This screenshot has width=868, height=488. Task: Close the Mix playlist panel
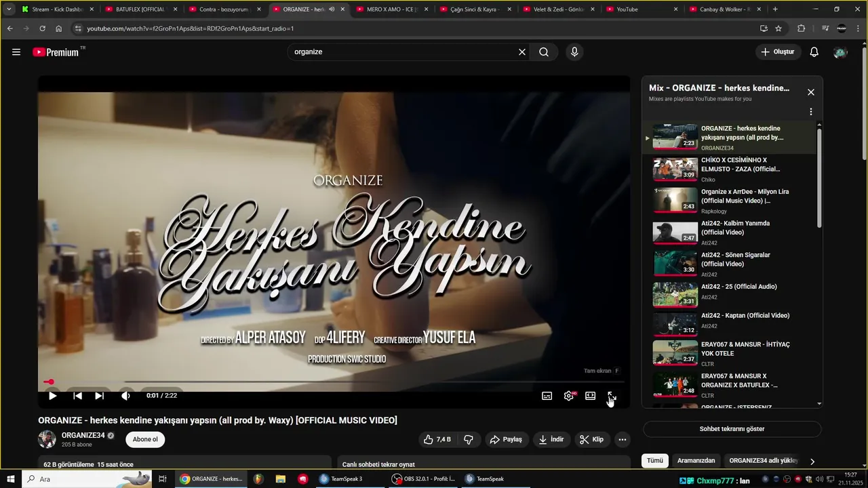pyautogui.click(x=811, y=92)
